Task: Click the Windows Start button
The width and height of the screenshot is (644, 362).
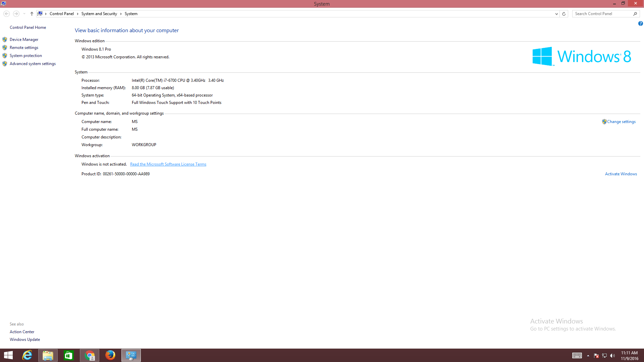Action: (8, 355)
